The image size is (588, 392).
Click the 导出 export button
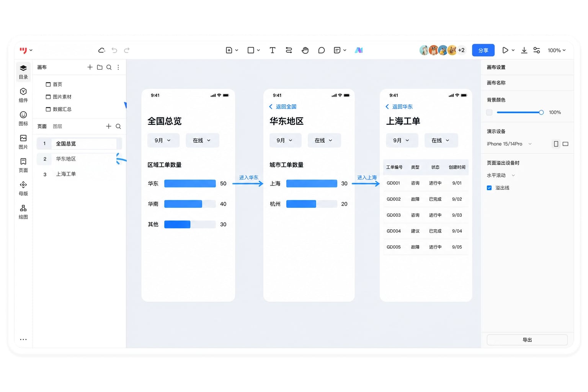coord(527,340)
